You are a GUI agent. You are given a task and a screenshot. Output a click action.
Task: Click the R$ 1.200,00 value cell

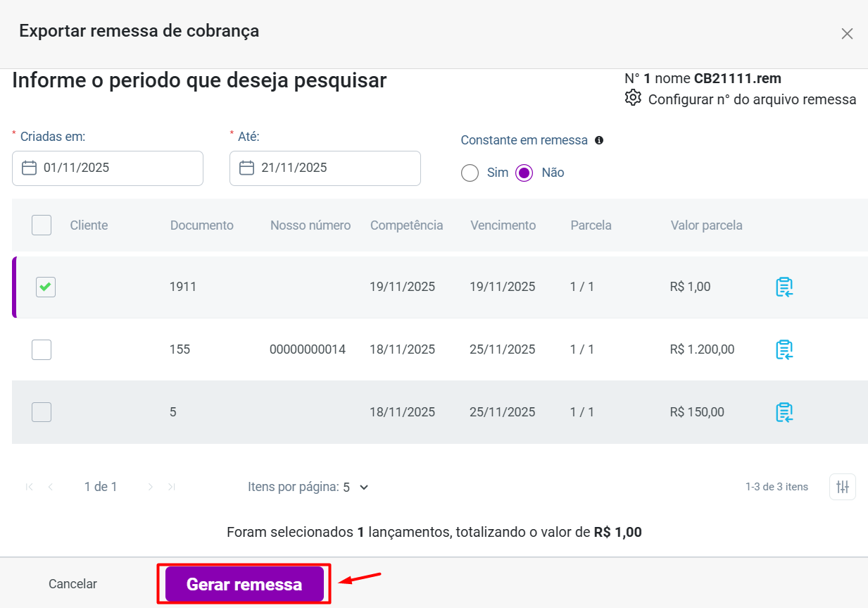703,349
